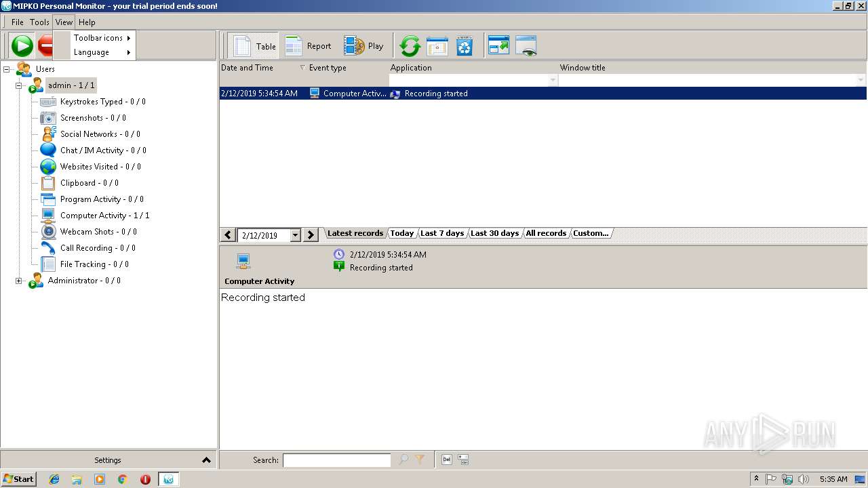Select the Social Networks category
The image size is (868, 488).
tap(100, 134)
